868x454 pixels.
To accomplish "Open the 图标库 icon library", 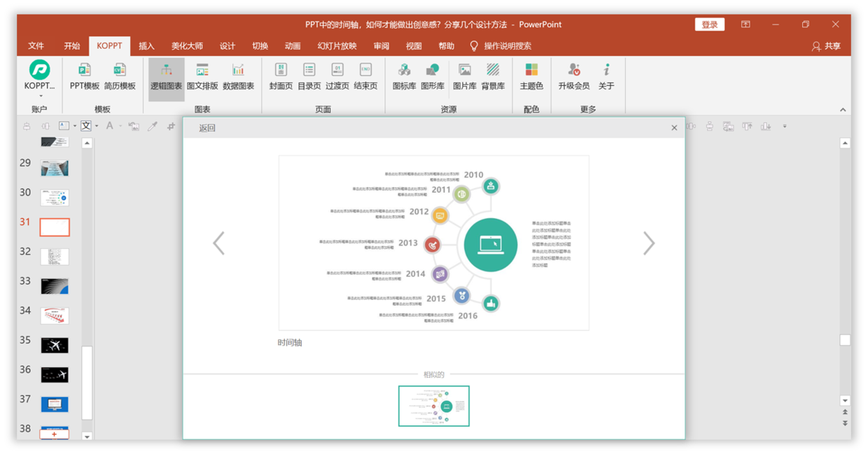I will (404, 77).
